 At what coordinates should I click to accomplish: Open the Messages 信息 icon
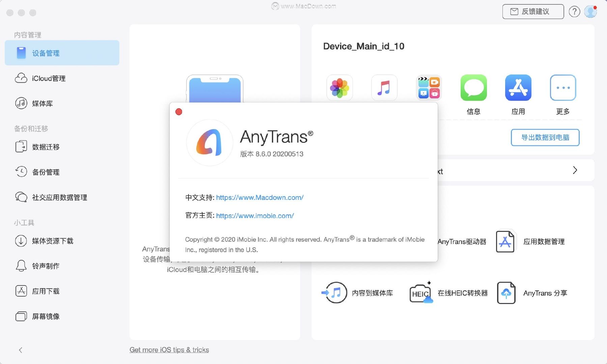click(x=473, y=88)
